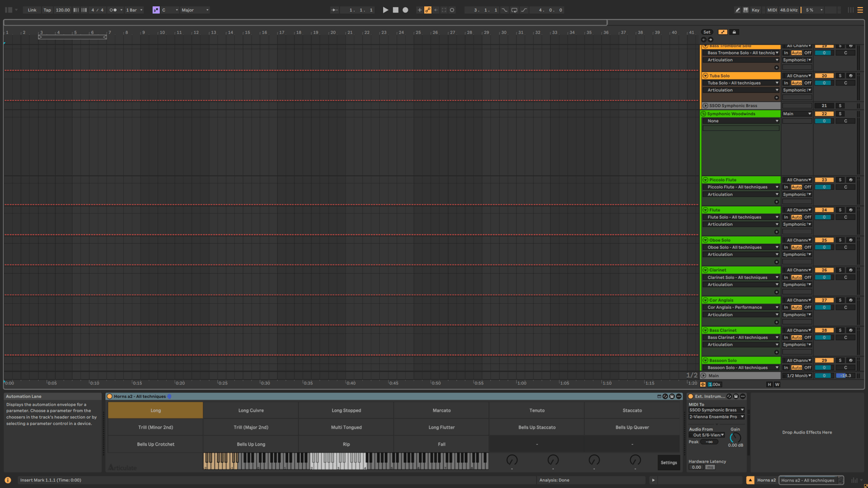Select the Multi Tongued articulation
This screenshot has width=868, height=488.
click(x=346, y=427)
